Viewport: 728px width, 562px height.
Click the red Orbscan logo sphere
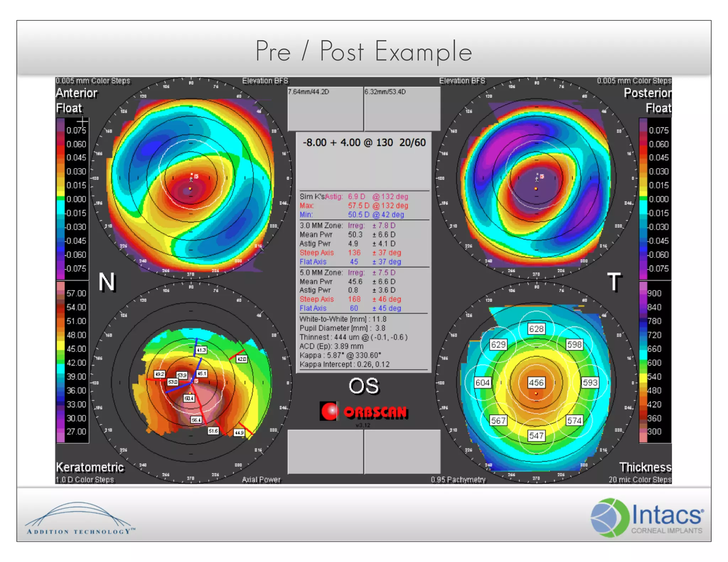click(x=329, y=411)
